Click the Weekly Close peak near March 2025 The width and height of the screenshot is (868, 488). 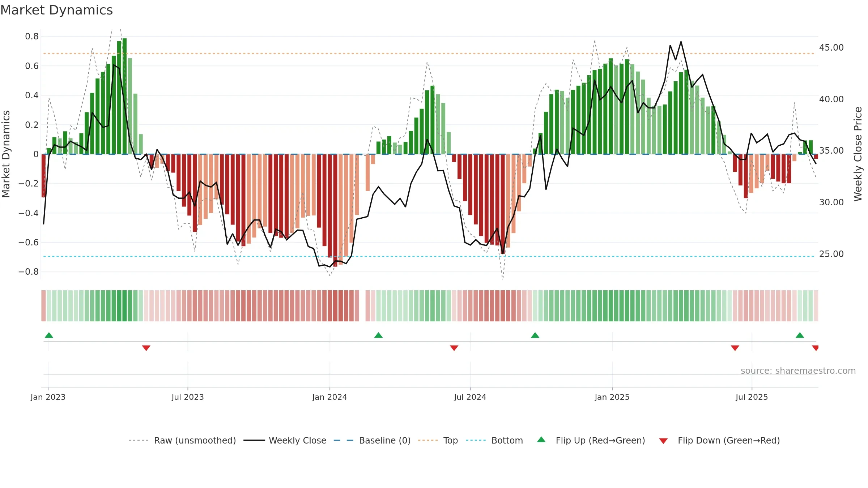[681, 42]
